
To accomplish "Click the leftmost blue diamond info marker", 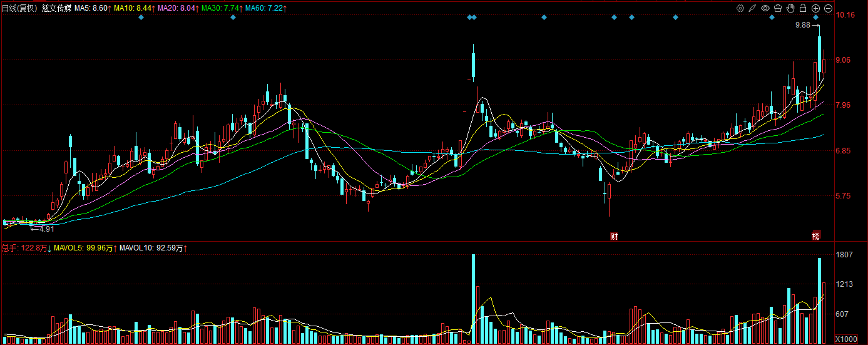I will click(141, 18).
